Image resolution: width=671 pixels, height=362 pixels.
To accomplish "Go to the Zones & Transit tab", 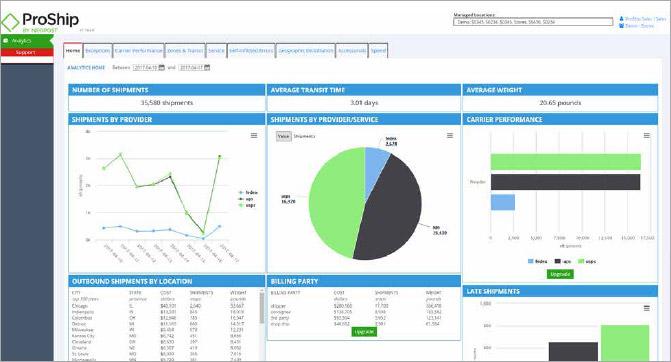I will [184, 50].
